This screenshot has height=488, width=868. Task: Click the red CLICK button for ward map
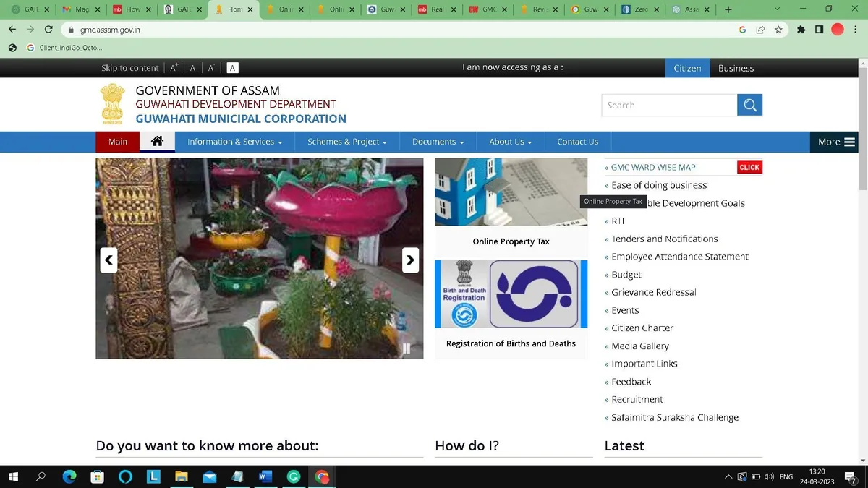(x=749, y=167)
